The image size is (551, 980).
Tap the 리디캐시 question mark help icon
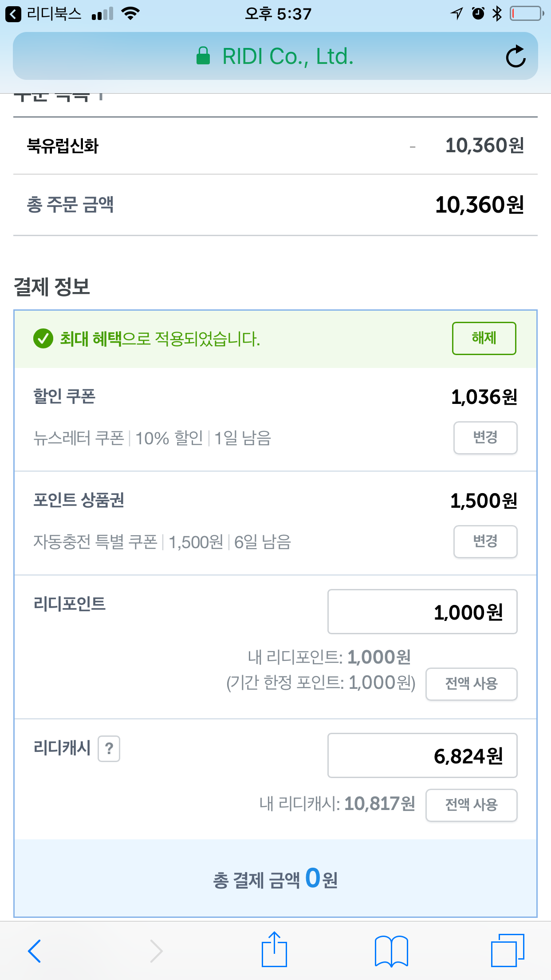pyautogui.click(x=109, y=749)
